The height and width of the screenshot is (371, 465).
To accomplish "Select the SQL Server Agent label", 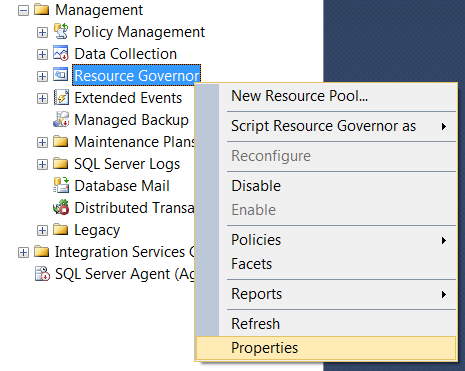I will [125, 274].
